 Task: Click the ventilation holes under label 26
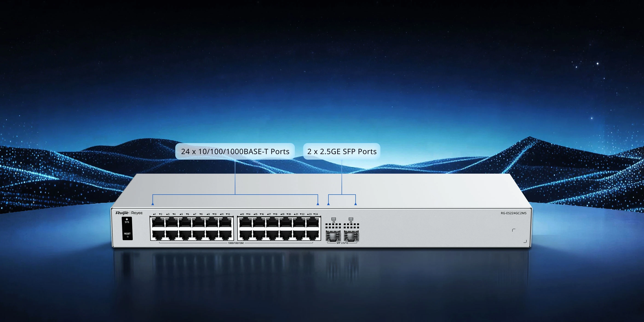pos(351,226)
